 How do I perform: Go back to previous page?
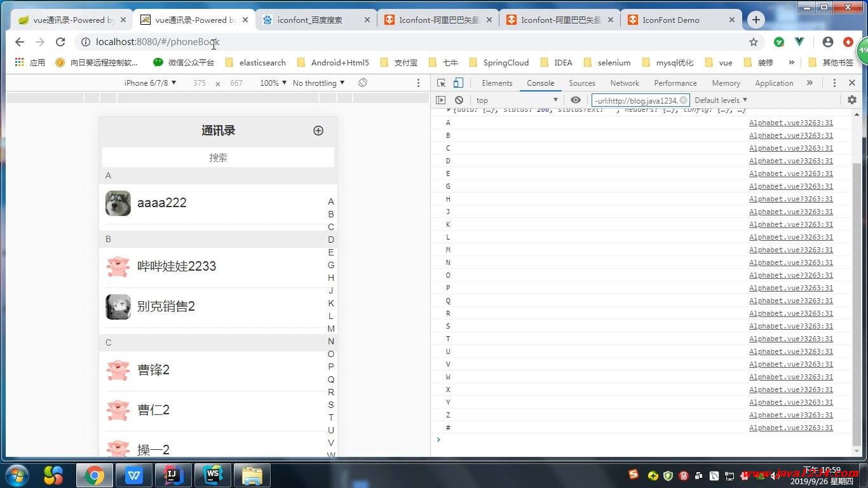tap(20, 42)
